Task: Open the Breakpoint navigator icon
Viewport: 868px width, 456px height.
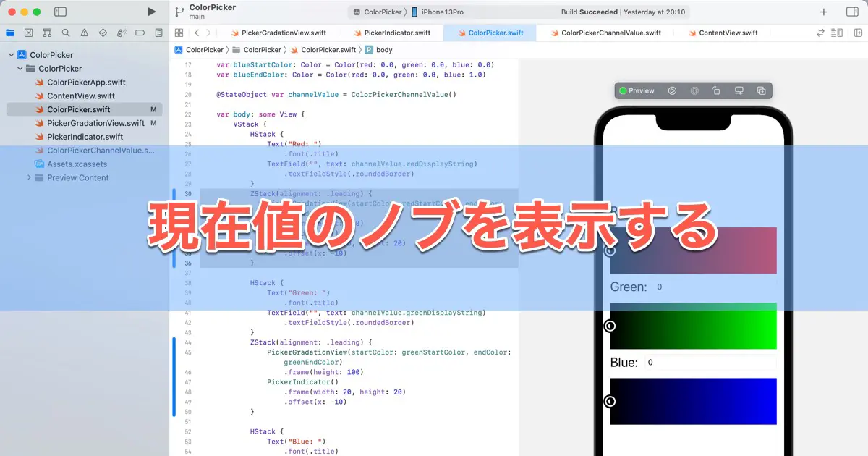Action: [x=140, y=33]
